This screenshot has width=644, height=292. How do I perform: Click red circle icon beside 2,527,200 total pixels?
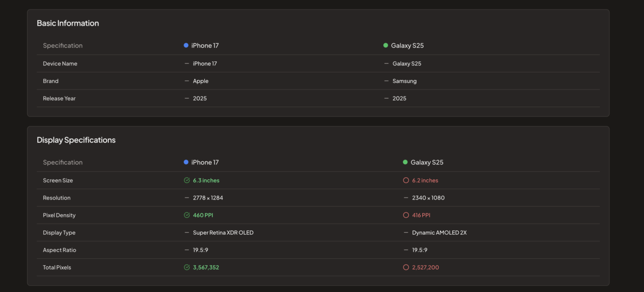(406, 267)
